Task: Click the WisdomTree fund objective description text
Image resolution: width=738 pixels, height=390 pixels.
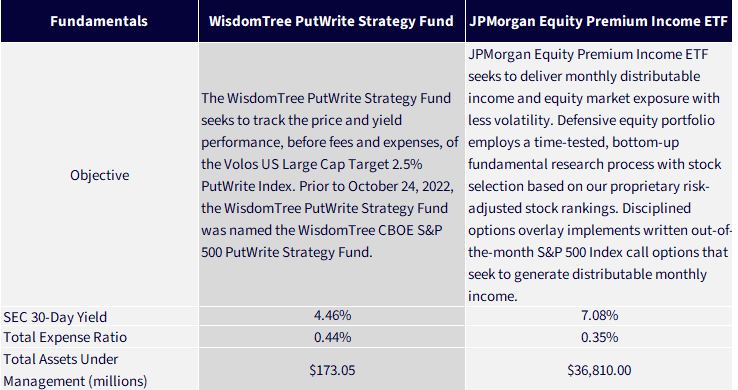Action: click(x=330, y=175)
